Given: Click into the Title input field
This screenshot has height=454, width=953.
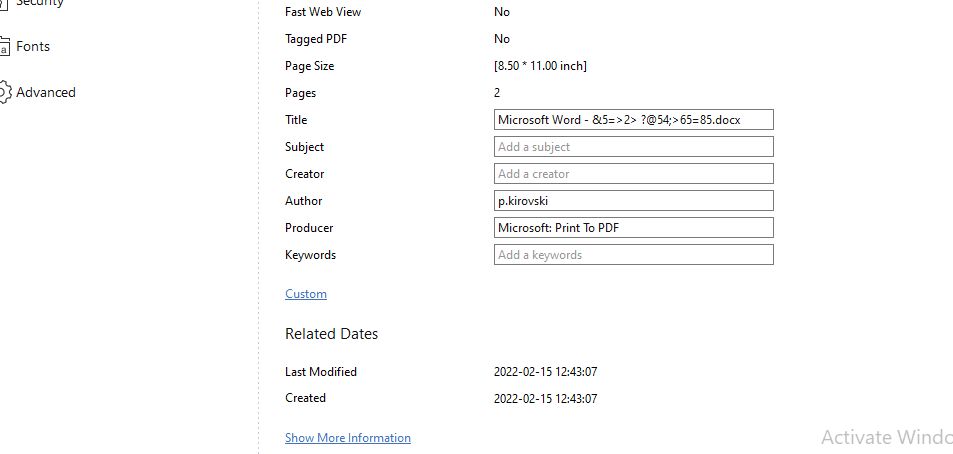Looking at the screenshot, I should tap(633, 120).
